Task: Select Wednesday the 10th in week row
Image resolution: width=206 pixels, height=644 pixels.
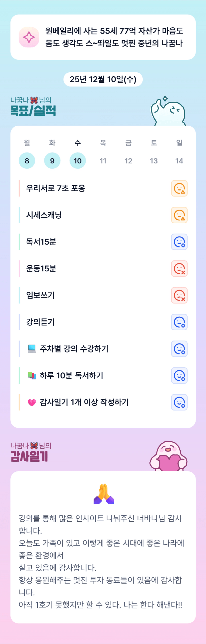Action: point(78,160)
